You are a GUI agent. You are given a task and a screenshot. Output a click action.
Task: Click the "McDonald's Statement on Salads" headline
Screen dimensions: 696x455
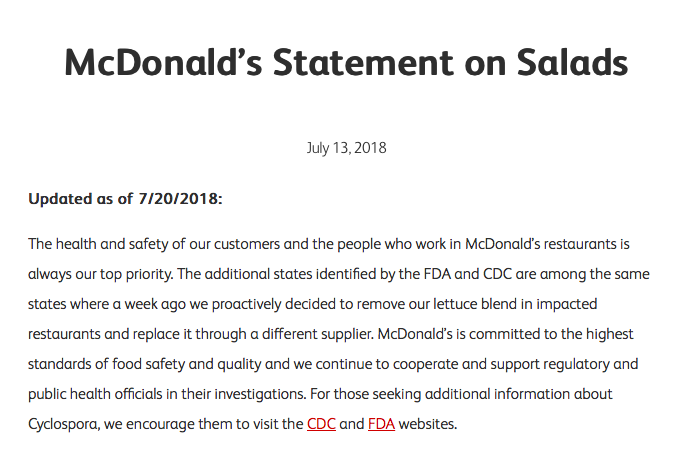pos(346,63)
